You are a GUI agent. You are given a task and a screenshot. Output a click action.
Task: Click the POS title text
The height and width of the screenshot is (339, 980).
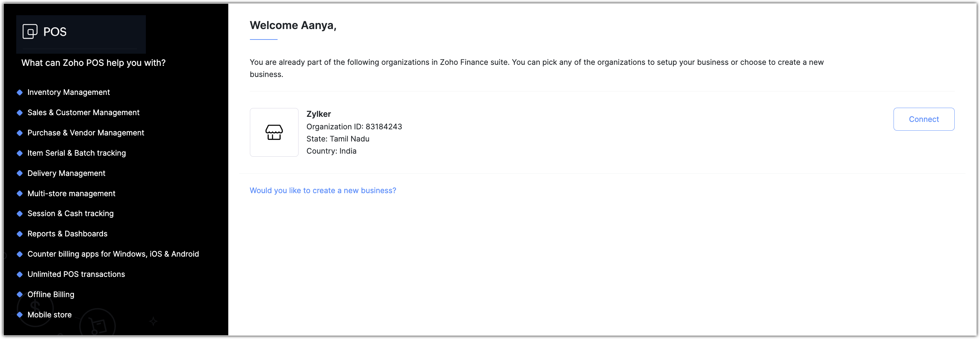(x=55, y=32)
